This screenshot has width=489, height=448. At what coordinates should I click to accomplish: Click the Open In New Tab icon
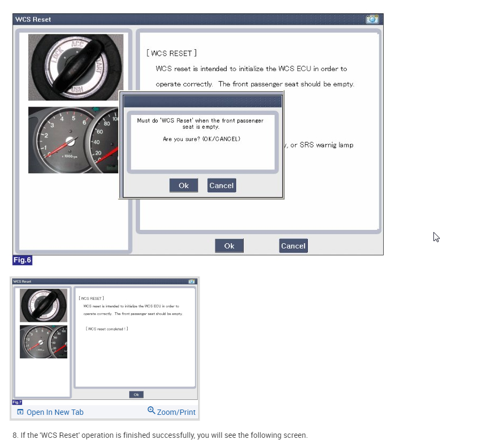(x=20, y=412)
